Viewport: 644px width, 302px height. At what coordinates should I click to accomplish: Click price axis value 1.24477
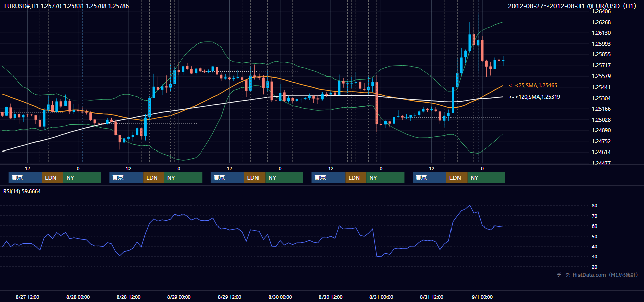click(601, 163)
